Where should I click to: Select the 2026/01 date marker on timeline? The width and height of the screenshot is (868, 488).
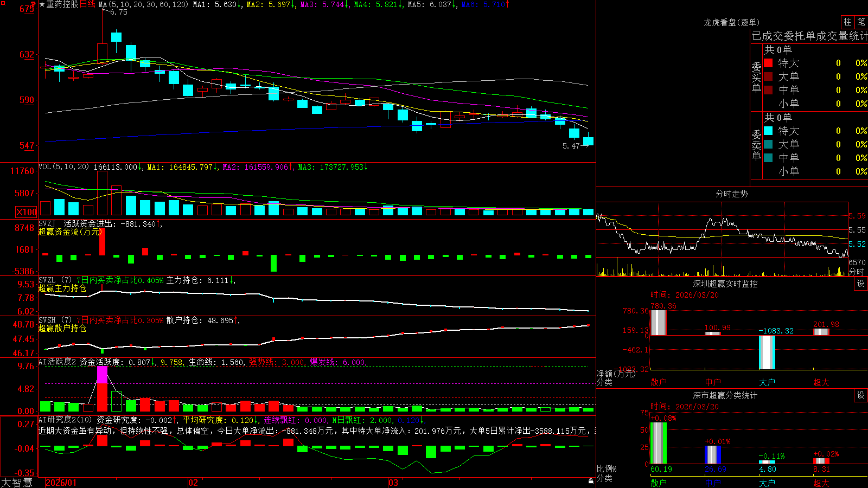click(x=61, y=483)
